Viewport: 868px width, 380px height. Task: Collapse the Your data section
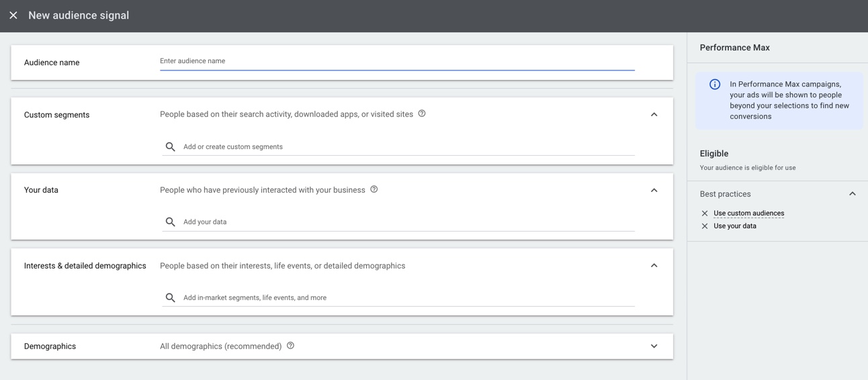click(654, 191)
